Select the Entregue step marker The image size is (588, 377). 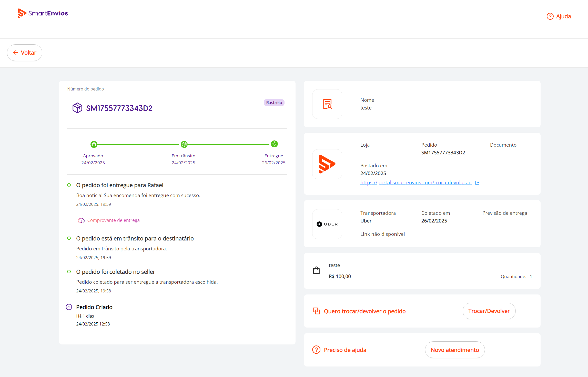[274, 144]
